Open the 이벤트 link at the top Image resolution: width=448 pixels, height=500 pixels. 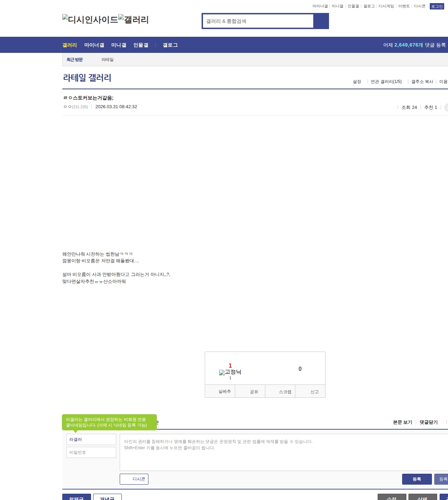pyautogui.click(x=404, y=6)
